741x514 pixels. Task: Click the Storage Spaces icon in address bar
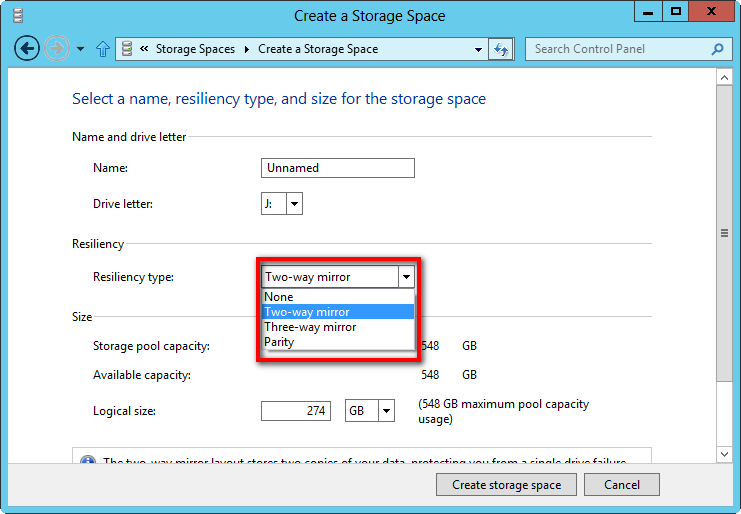[127, 49]
